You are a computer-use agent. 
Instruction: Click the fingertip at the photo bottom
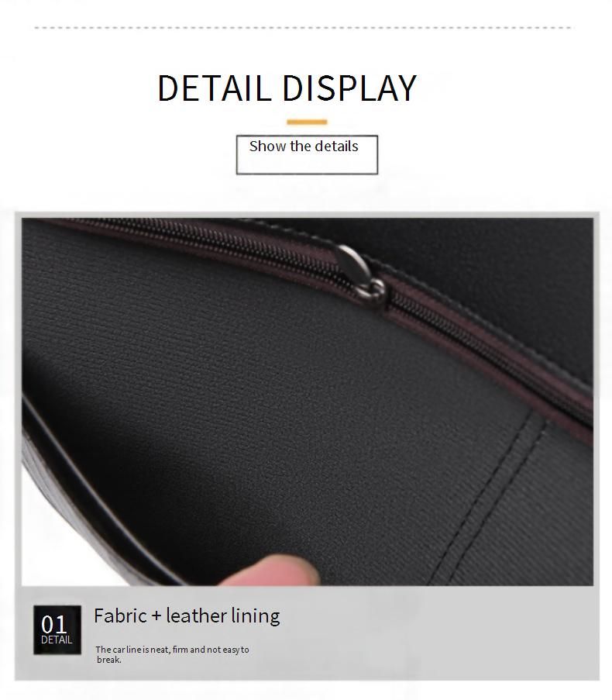click(x=271, y=571)
